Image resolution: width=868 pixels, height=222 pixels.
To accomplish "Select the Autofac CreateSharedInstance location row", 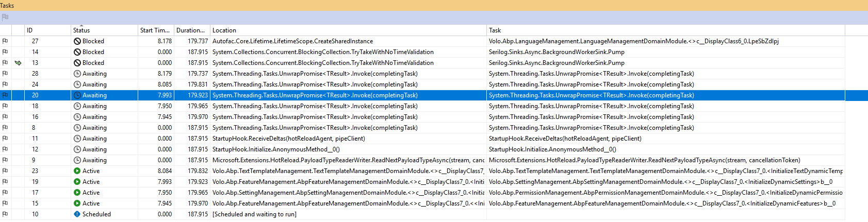I will tap(292, 41).
